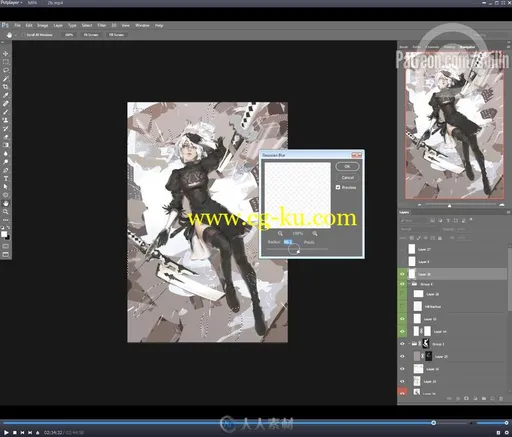Show hidden Layer 27 visibility box
Image resolution: width=512 pixels, height=437 pixels.
click(402, 249)
